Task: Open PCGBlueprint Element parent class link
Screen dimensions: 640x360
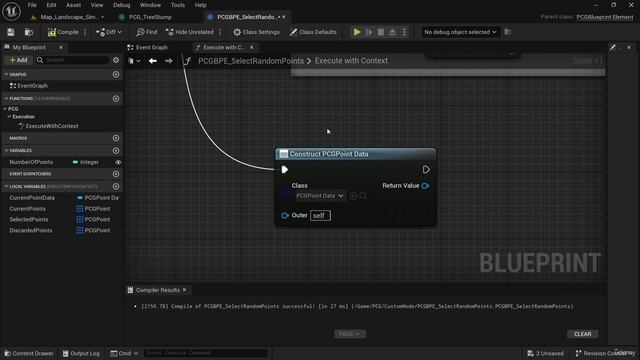Action: click(x=604, y=17)
